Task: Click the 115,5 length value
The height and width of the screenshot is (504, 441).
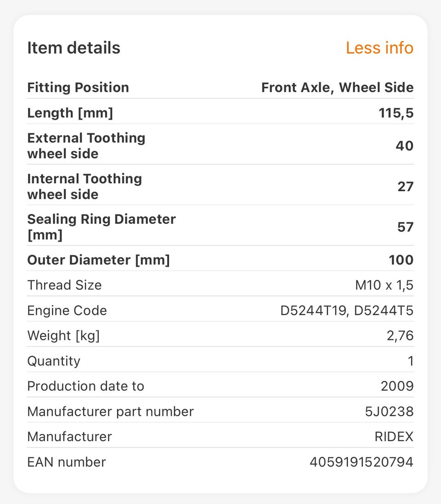Action: (396, 113)
